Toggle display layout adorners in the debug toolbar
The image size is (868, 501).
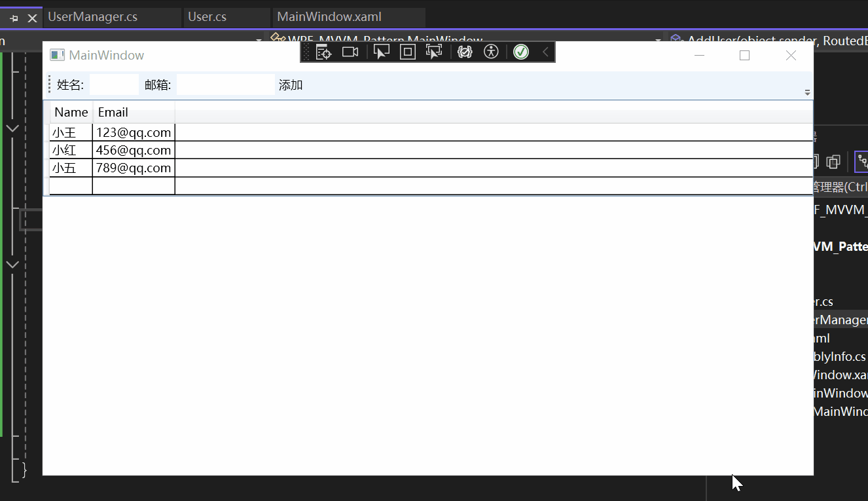pos(407,50)
